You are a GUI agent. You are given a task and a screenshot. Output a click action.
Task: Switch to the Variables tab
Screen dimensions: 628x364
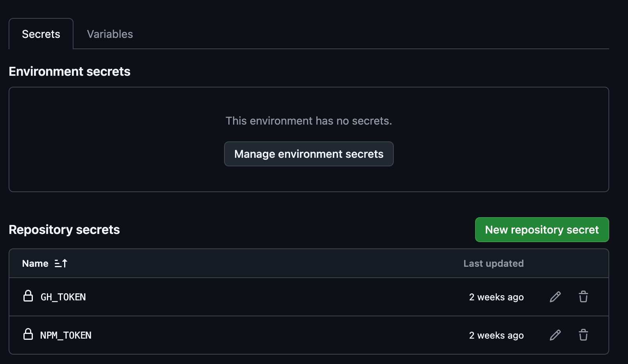click(x=110, y=34)
